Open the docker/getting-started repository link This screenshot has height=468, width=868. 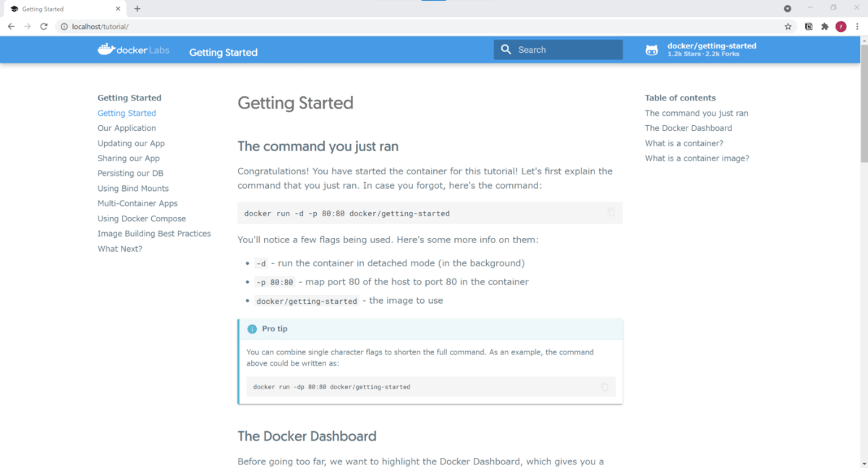tap(701, 50)
